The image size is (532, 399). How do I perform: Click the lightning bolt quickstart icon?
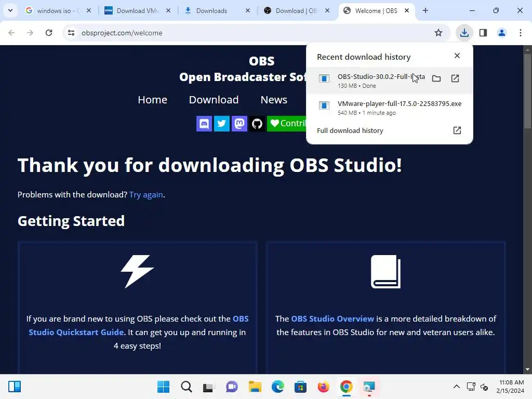[137, 271]
